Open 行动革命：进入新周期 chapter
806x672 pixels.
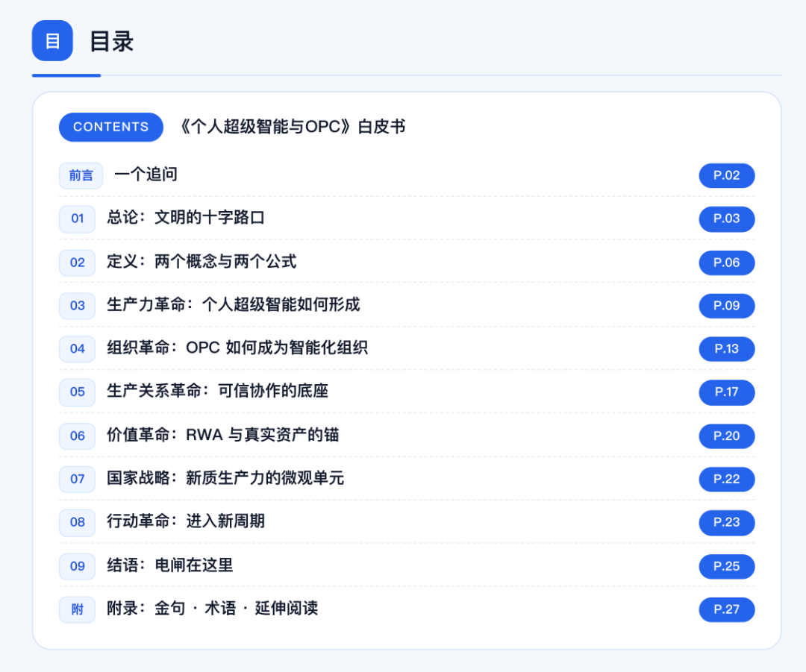point(186,521)
